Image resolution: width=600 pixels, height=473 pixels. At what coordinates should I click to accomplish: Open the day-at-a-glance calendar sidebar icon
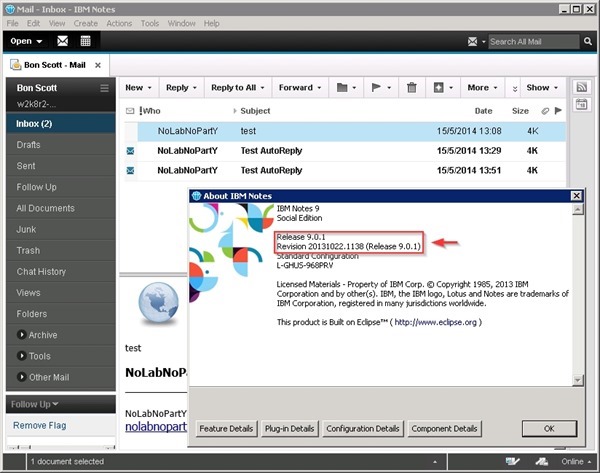tap(582, 104)
